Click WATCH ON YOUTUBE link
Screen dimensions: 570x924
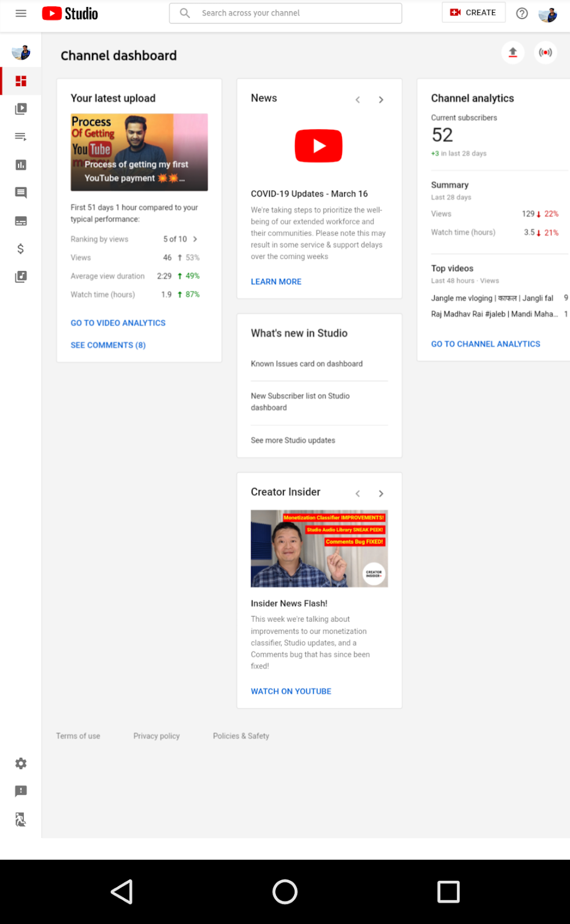(x=291, y=691)
